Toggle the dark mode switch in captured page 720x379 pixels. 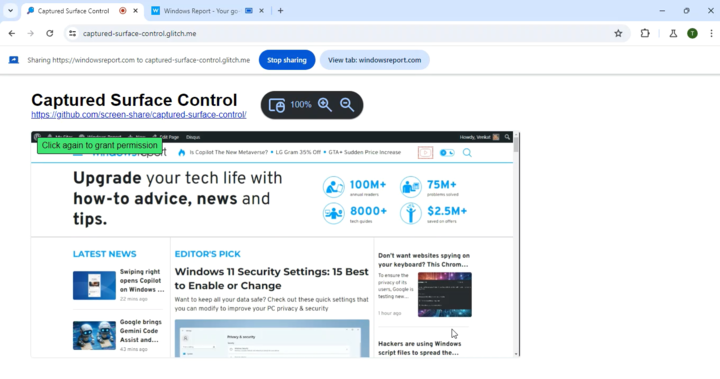click(447, 153)
